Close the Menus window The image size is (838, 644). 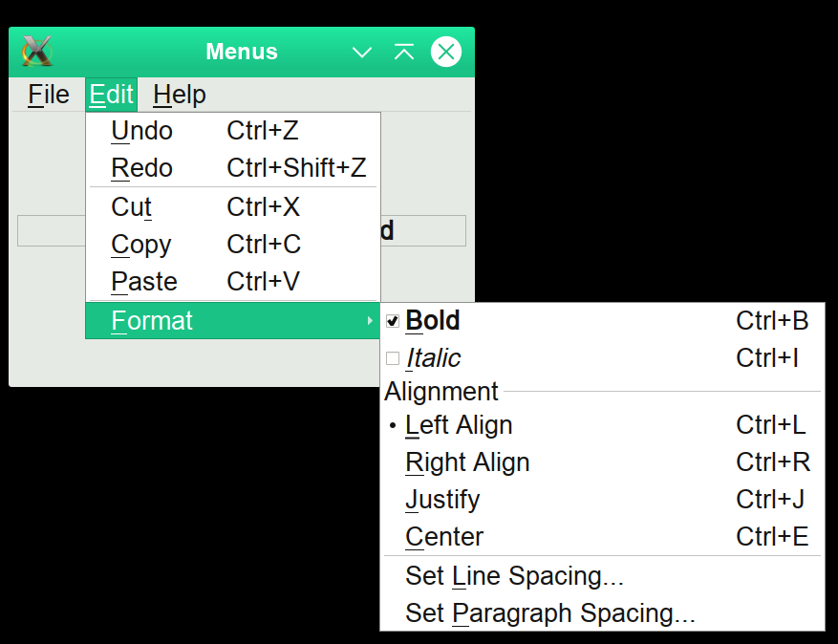446,52
